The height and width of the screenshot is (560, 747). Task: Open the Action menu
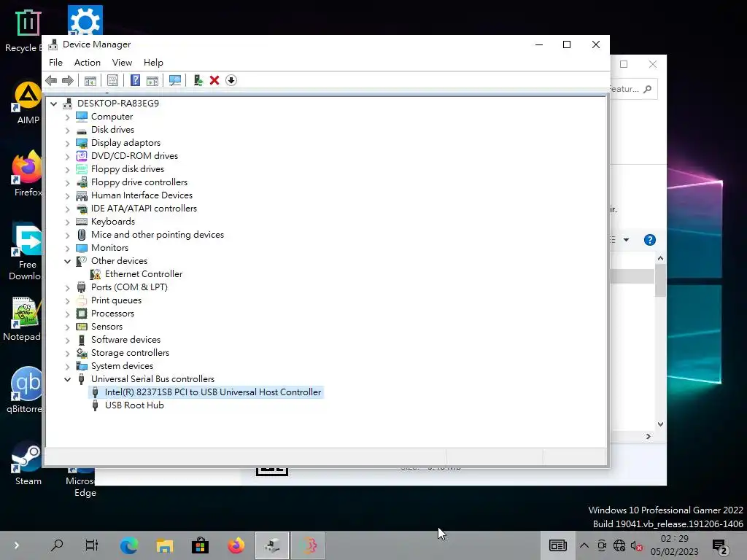88,63
